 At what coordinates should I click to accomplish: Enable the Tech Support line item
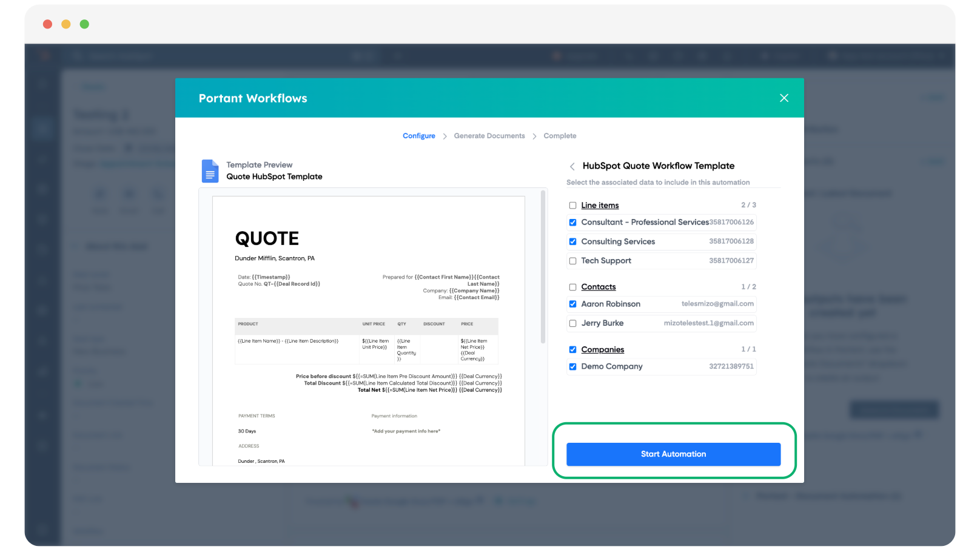572,261
